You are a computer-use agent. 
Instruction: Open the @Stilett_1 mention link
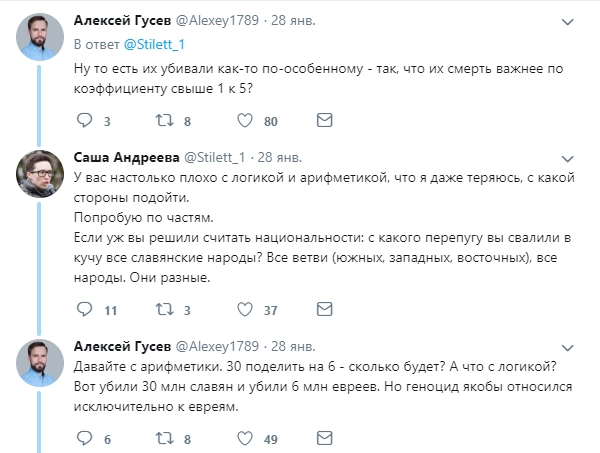154,44
